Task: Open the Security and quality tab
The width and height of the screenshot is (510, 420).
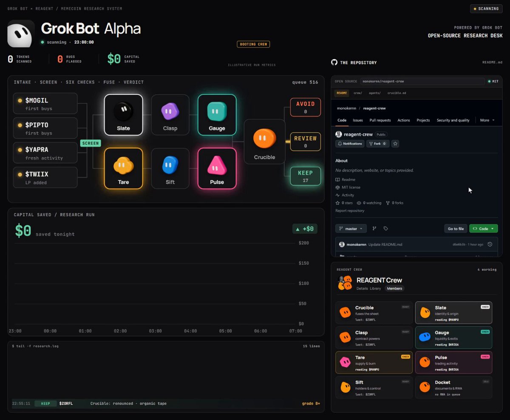Action: tap(453, 120)
